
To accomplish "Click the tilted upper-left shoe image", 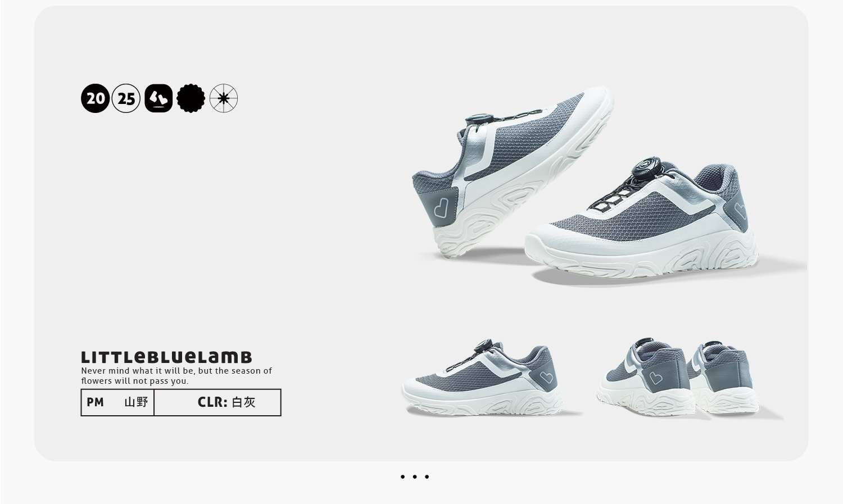I will [511, 171].
